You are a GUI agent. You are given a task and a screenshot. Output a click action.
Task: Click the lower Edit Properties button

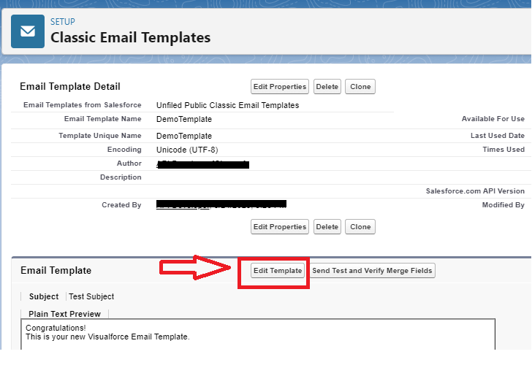280,227
